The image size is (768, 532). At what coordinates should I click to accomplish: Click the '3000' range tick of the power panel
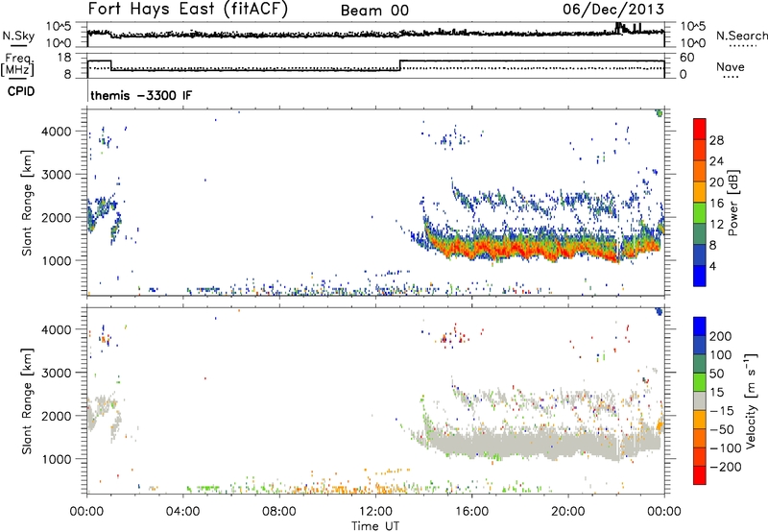57,175
